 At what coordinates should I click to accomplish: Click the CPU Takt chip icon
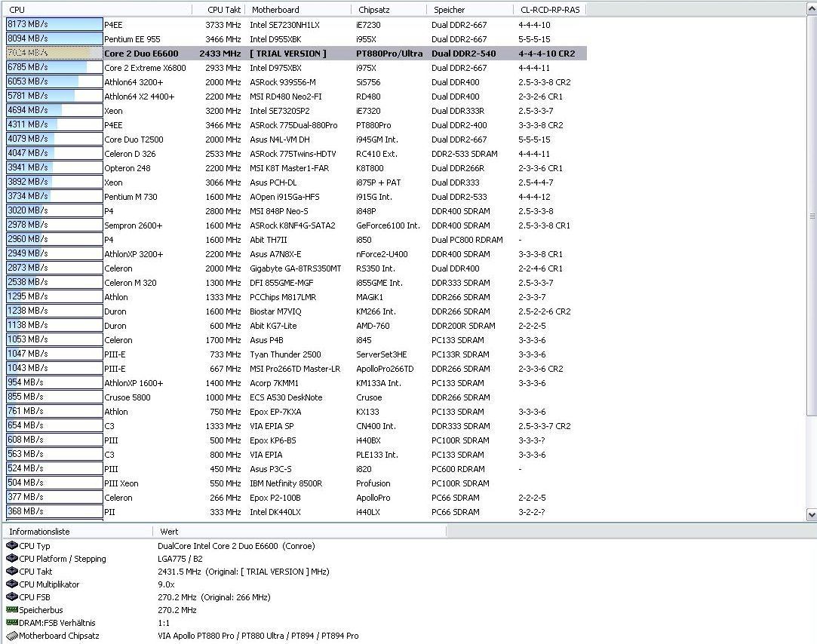coord(11,571)
